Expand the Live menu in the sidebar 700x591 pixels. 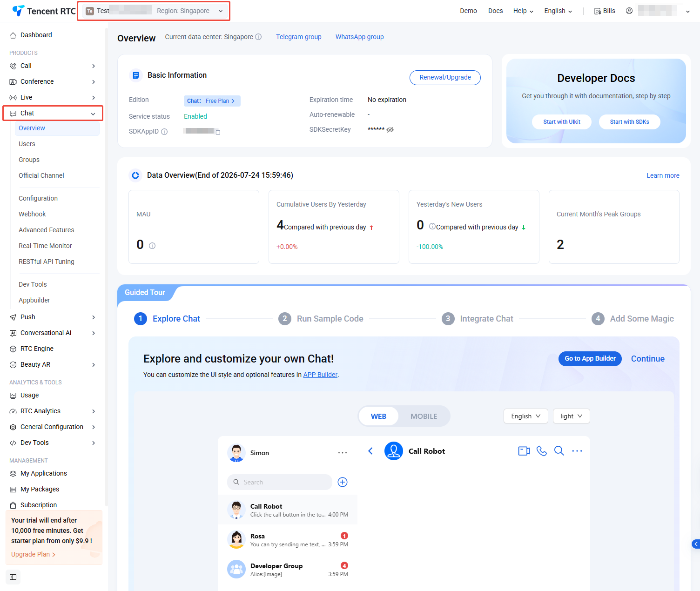point(53,97)
